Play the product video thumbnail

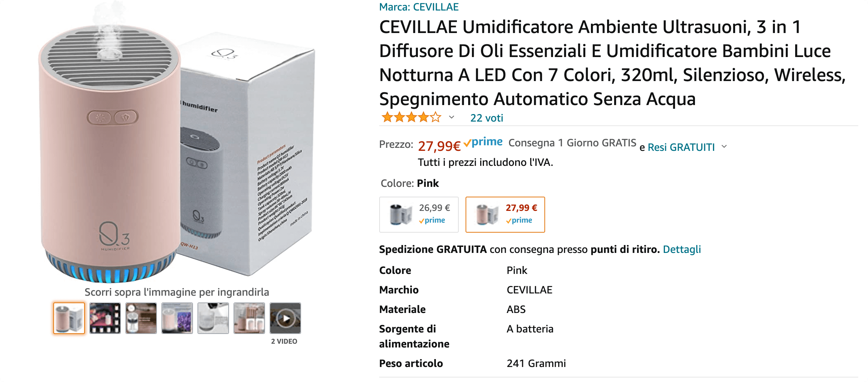[285, 318]
